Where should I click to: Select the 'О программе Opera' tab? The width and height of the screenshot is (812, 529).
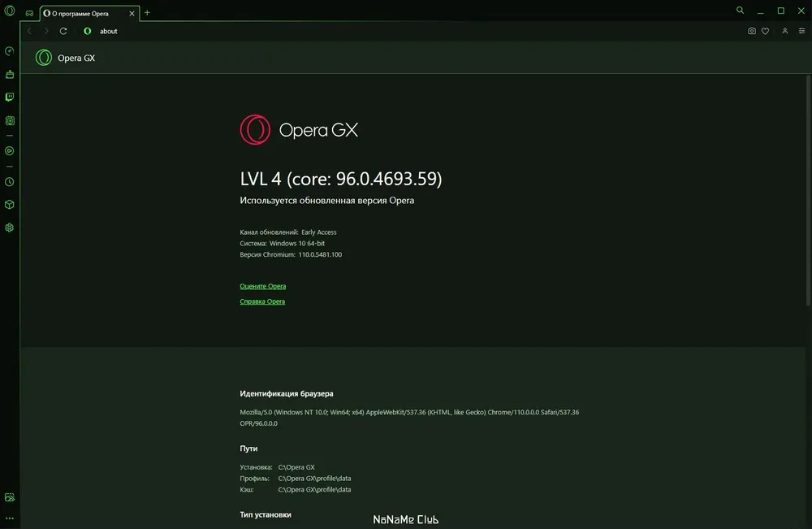89,14
